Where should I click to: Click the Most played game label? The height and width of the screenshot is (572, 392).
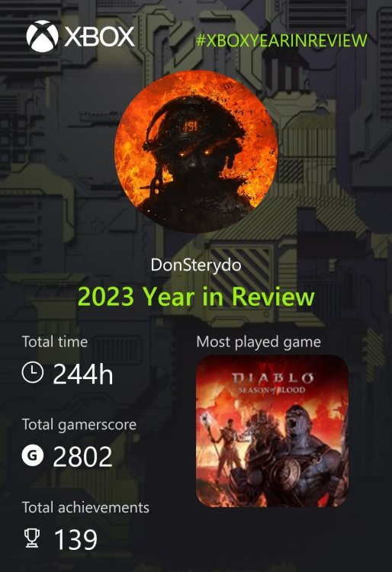259,342
